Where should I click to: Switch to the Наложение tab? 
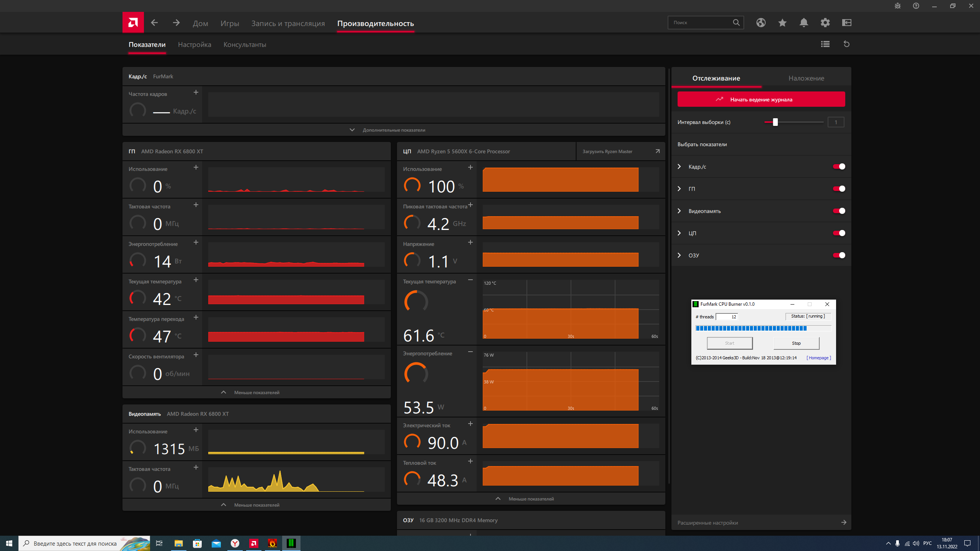click(806, 78)
